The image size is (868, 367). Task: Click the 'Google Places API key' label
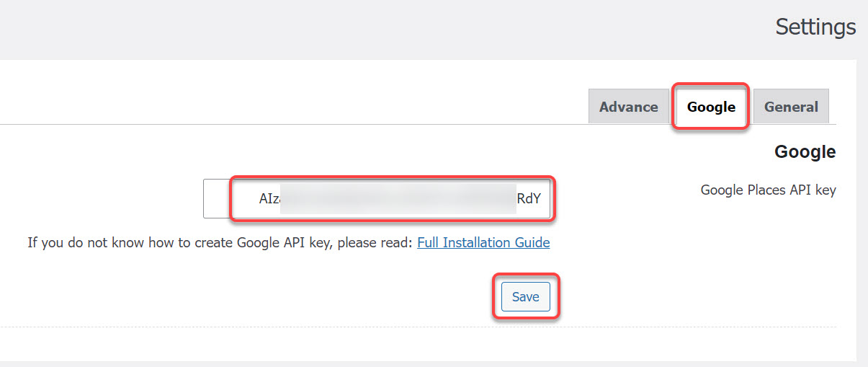(768, 190)
